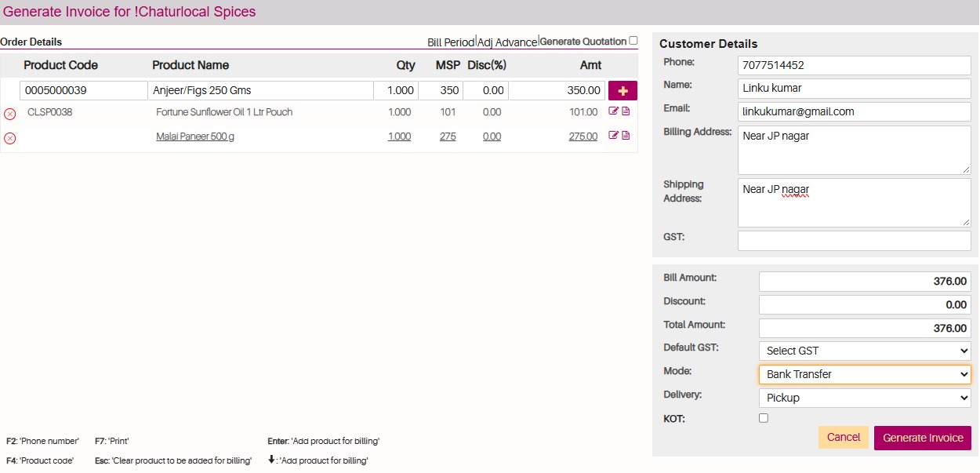Click the F2 'Phone number' shortcut hint
The height and width of the screenshot is (473, 980).
[42, 442]
